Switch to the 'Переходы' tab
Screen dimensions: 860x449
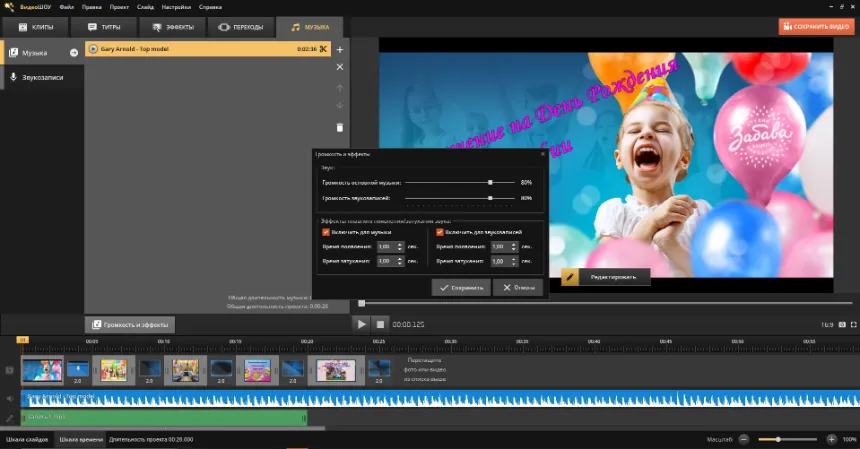pos(241,27)
